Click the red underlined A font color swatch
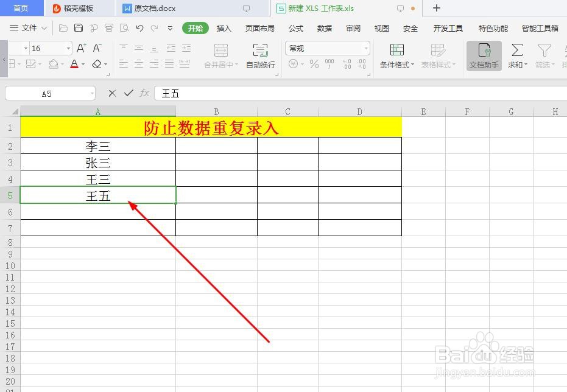Screen dimensions: 567x392 tap(75, 64)
